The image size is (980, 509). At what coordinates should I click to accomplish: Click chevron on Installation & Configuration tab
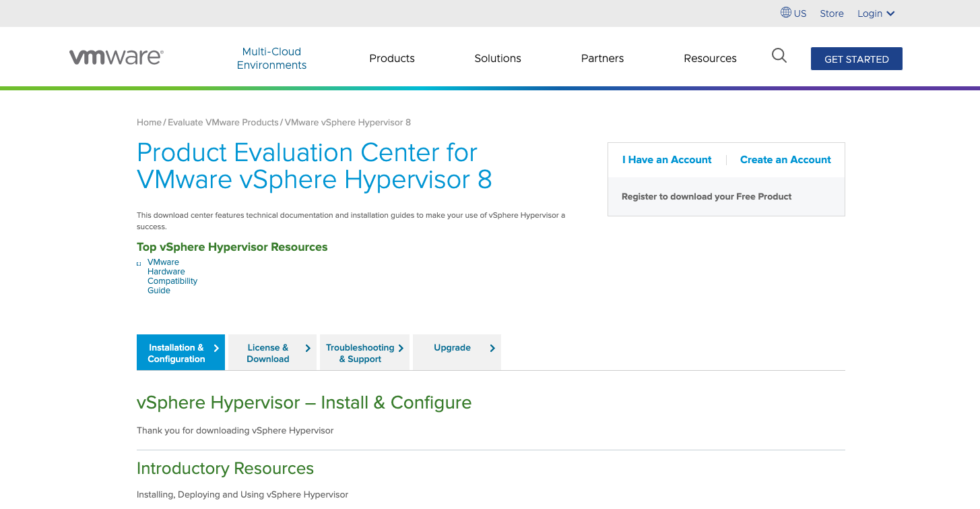216,348
